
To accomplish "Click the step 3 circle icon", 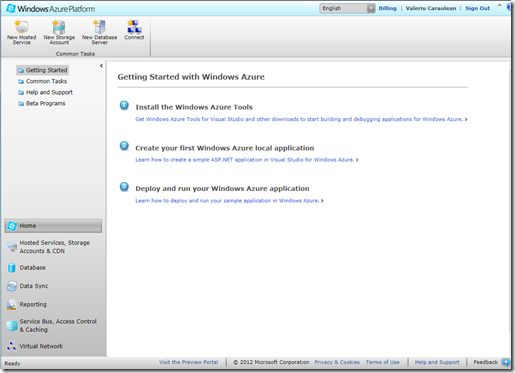I will click(x=124, y=187).
